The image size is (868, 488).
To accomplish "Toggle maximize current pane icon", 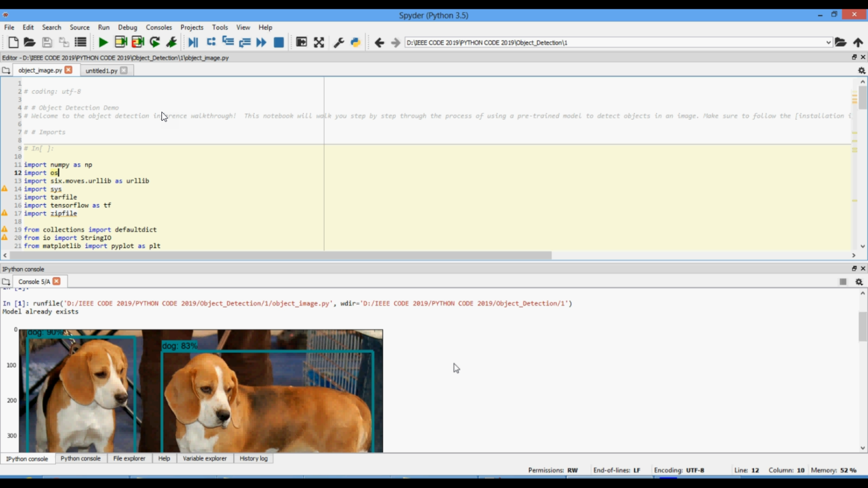I will (301, 42).
